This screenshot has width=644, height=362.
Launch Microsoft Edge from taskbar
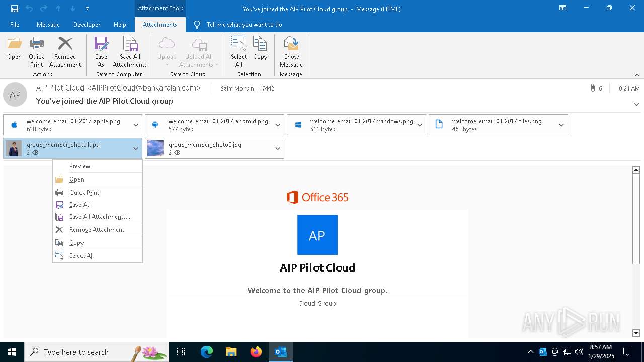coord(207,352)
